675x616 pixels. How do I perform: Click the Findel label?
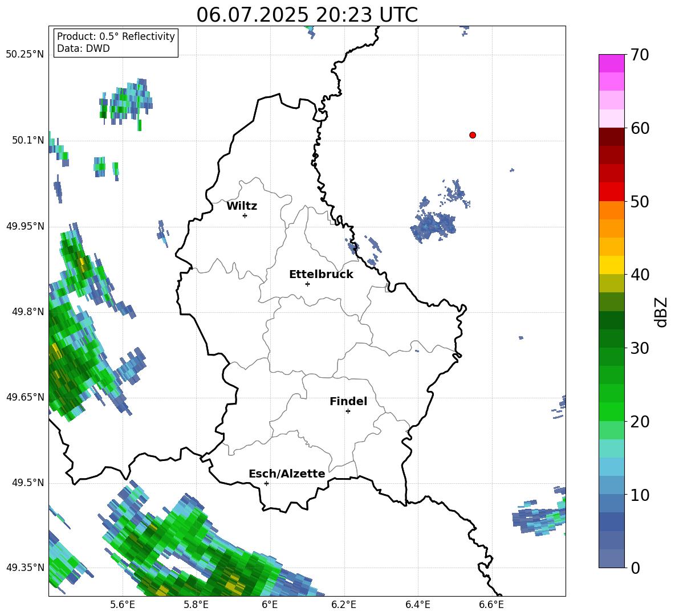click(348, 401)
